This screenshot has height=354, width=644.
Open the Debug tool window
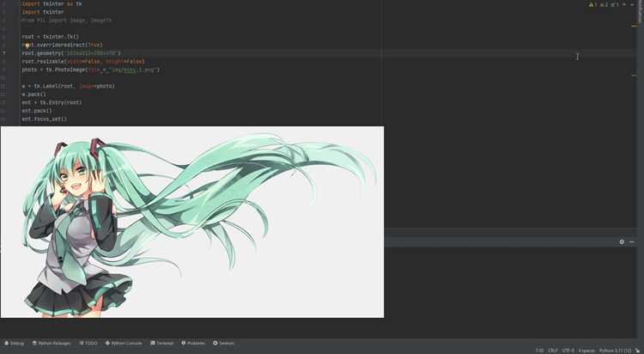pyautogui.click(x=14, y=343)
